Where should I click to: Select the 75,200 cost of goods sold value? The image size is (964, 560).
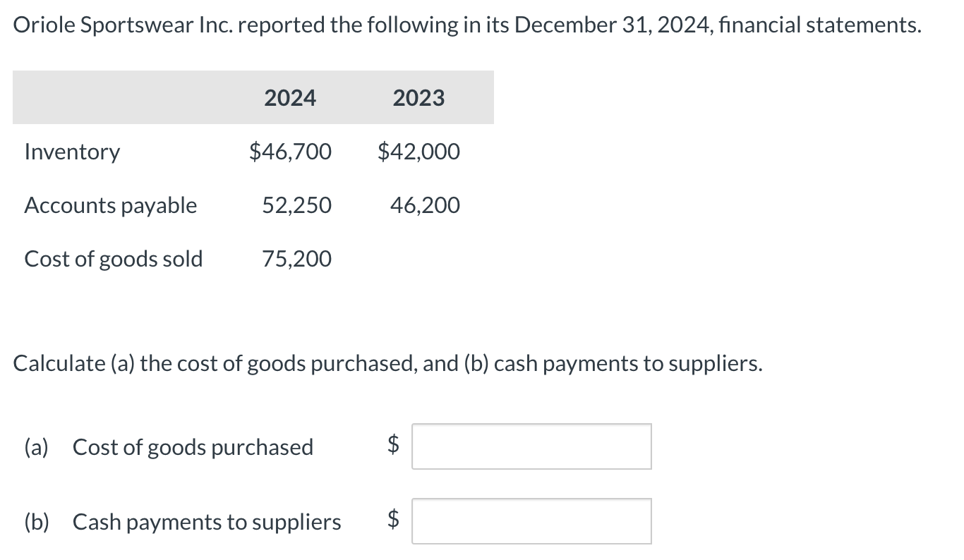(x=296, y=259)
